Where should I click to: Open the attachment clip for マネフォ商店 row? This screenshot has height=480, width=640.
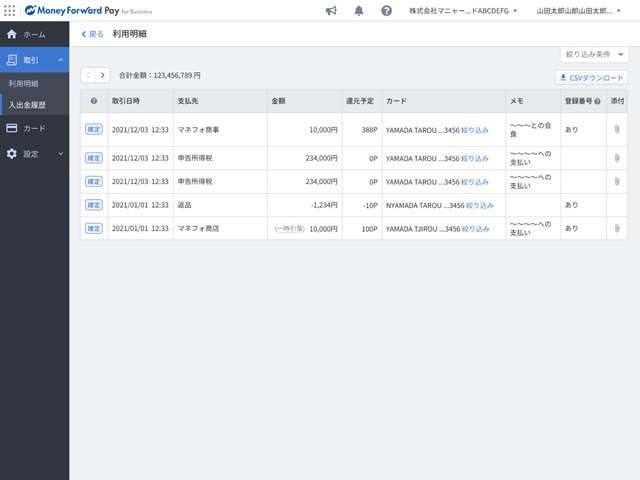coord(617,229)
